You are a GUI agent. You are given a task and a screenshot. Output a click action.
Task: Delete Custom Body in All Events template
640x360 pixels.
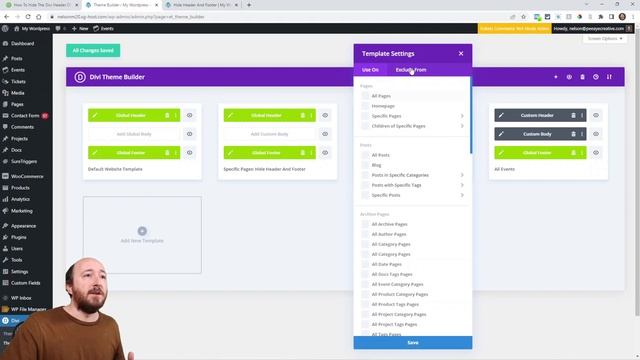click(x=573, y=134)
